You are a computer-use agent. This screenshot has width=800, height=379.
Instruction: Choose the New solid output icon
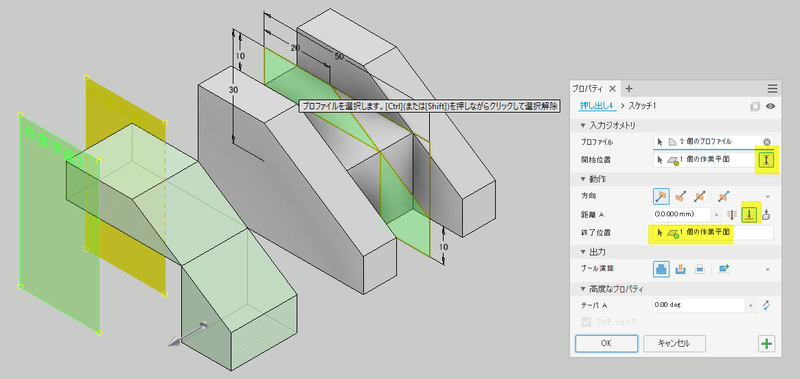pos(722,269)
